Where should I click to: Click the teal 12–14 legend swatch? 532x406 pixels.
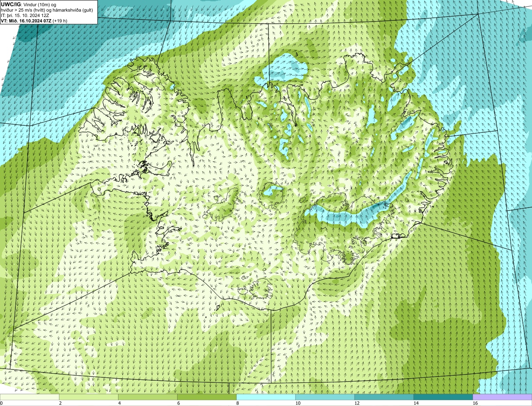384,397
